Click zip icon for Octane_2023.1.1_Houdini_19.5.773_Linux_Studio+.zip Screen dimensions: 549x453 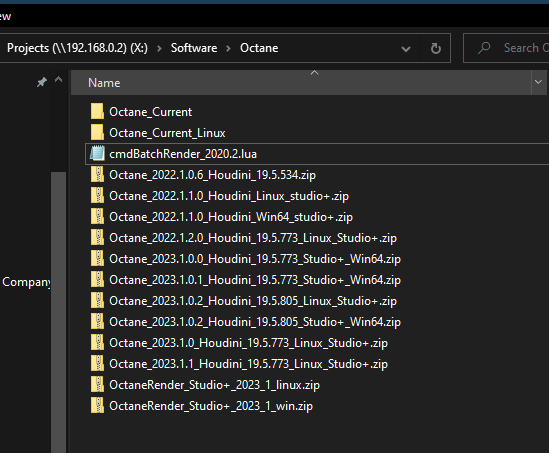(x=97, y=364)
